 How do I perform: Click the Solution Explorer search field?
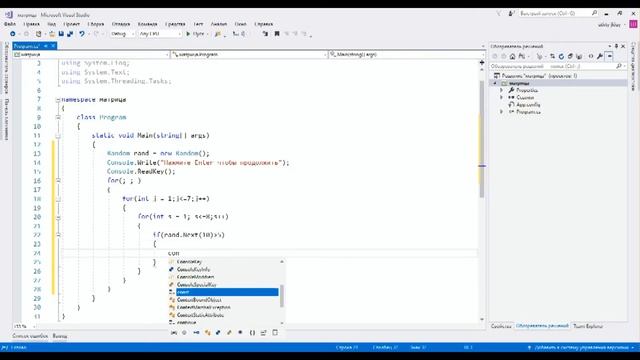pos(558,66)
